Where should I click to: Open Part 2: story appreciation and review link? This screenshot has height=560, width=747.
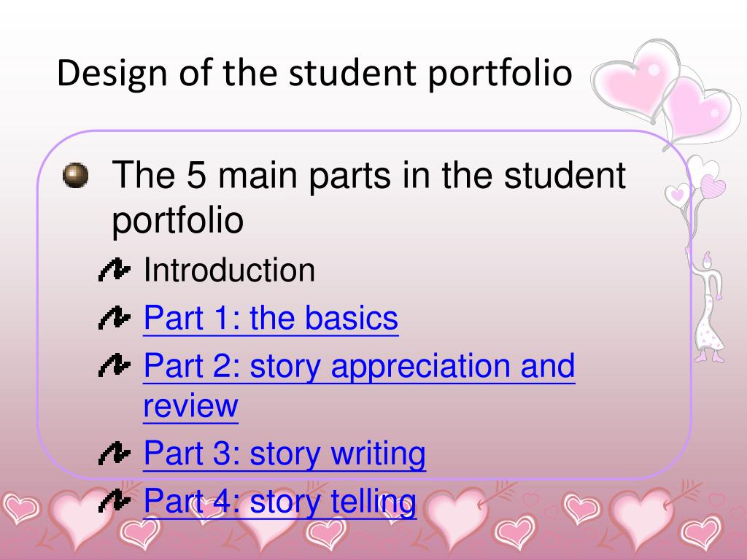click(359, 386)
